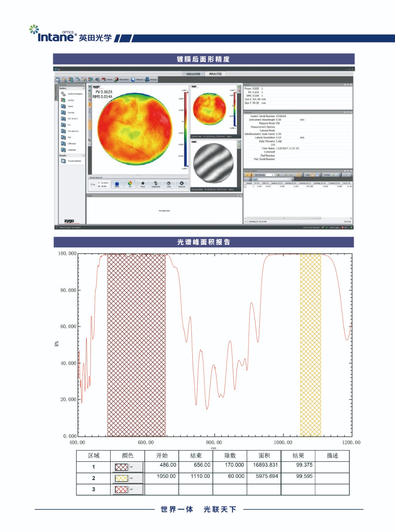Click the Data Filename value 5.dat
Screen dimensions: 395x532
click(279, 141)
